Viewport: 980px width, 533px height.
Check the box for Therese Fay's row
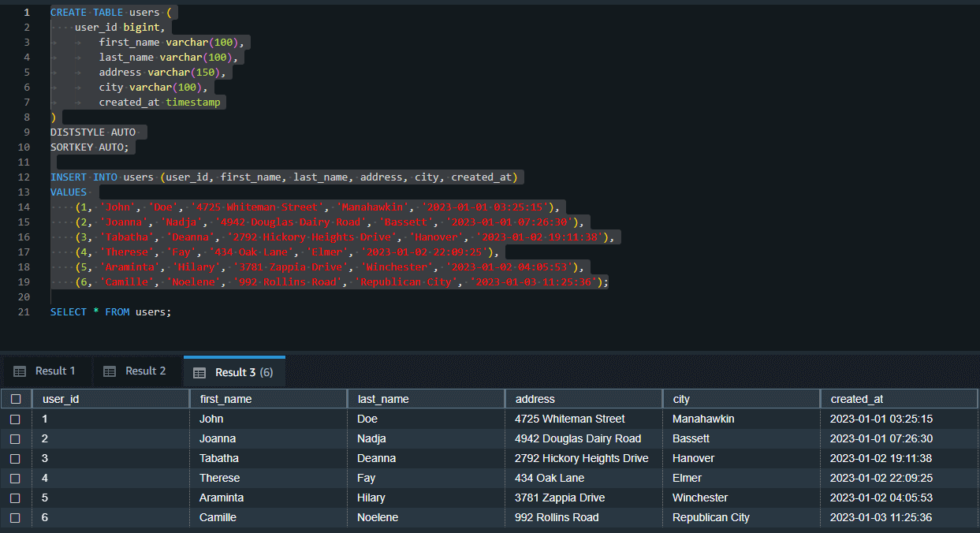tap(16, 479)
